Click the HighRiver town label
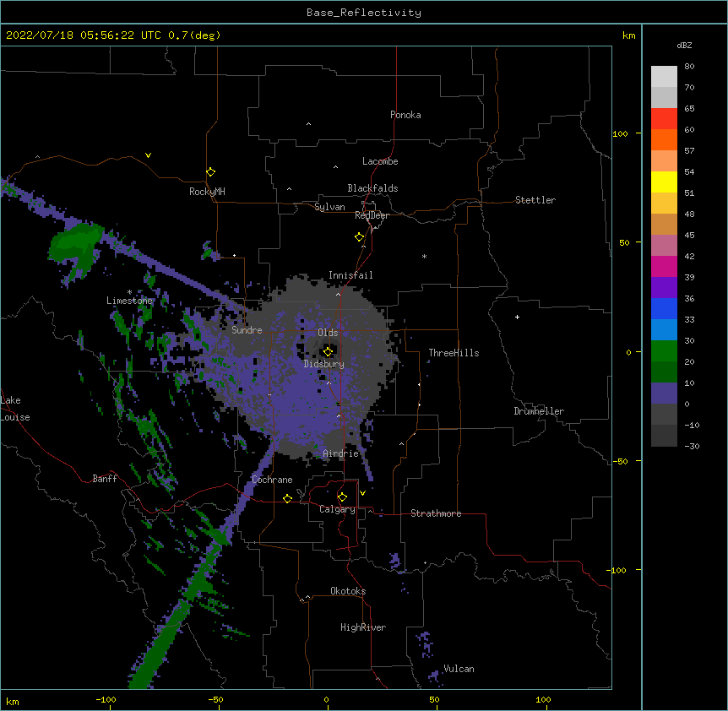Viewport: 728px width, 711px height. [x=363, y=627]
